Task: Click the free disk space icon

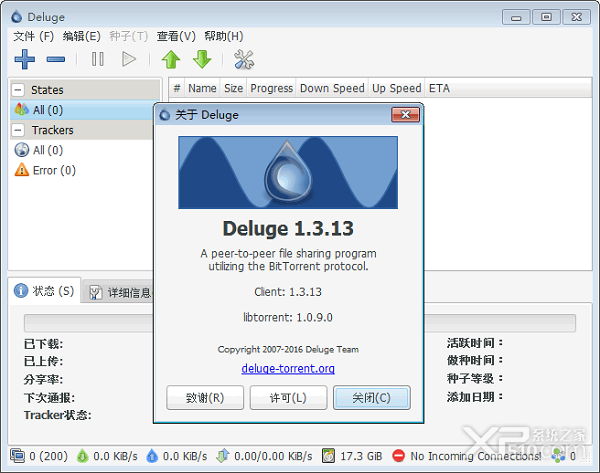Action: pos(328,456)
